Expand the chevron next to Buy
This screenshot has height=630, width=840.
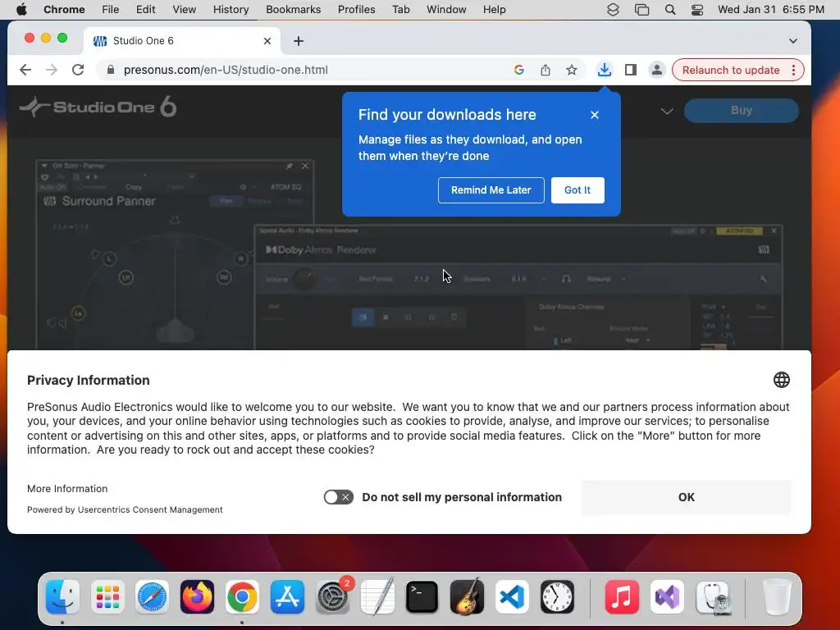pyautogui.click(x=666, y=111)
